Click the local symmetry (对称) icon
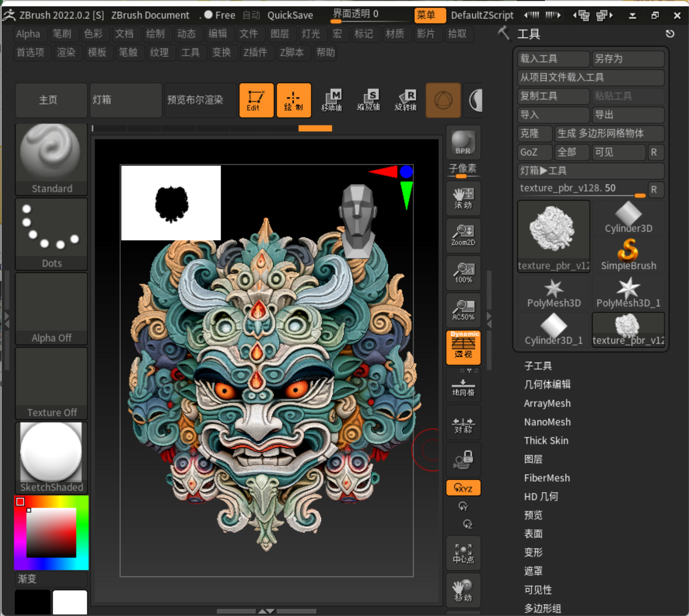The height and width of the screenshot is (616, 689). coord(463,423)
